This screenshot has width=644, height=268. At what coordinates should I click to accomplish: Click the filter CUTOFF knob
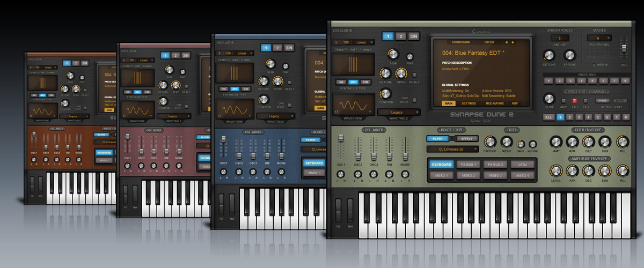coord(490,141)
